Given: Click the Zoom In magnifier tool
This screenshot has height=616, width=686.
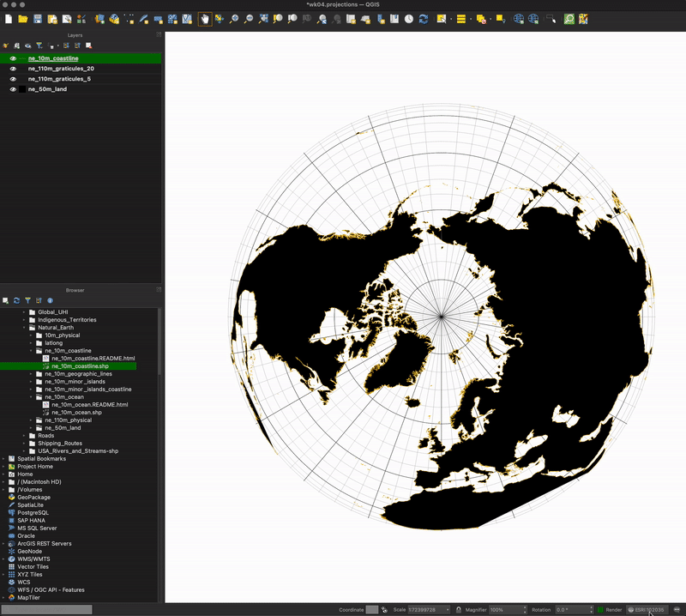Looking at the screenshot, I should point(234,19).
